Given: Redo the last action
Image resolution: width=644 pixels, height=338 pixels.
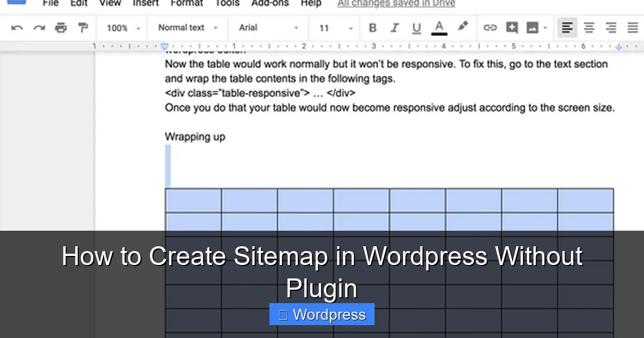Looking at the screenshot, I should pos(38,27).
